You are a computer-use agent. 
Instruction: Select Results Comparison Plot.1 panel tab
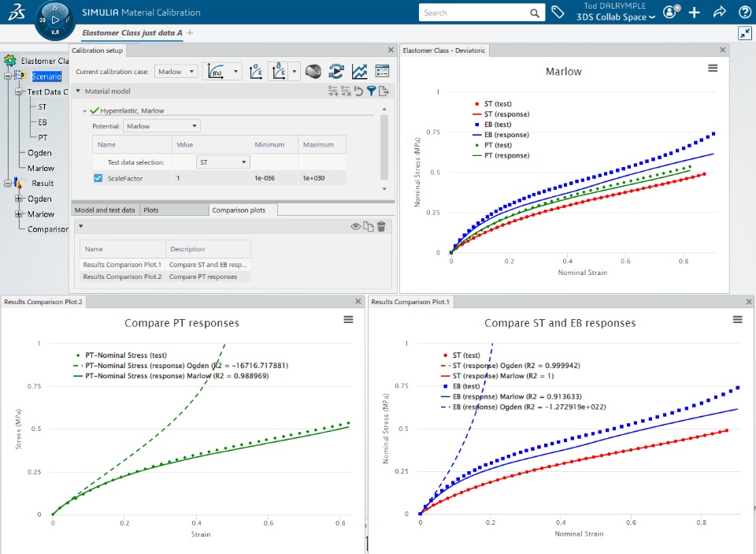(x=410, y=302)
